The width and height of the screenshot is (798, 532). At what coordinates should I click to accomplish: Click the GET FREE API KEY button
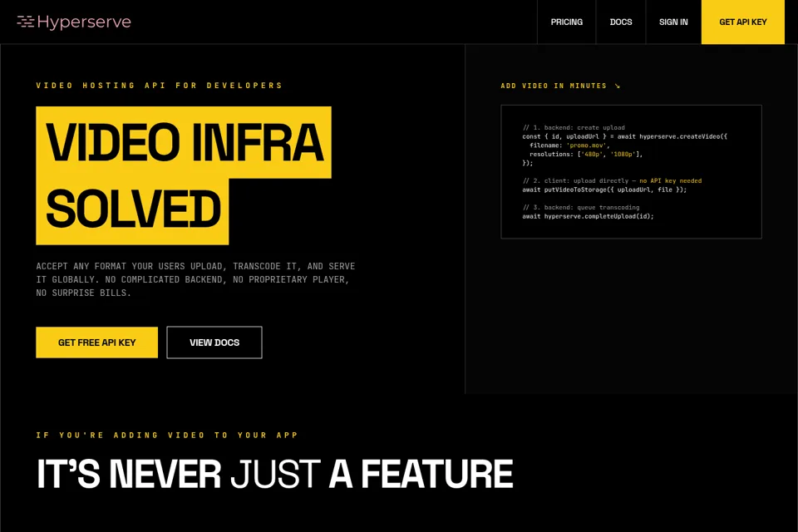pyautogui.click(x=96, y=342)
